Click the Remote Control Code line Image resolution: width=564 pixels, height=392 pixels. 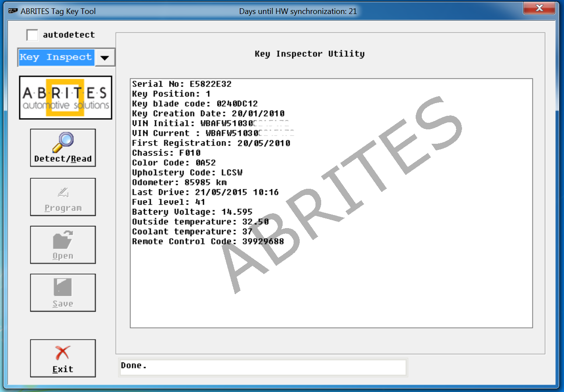[x=208, y=241]
